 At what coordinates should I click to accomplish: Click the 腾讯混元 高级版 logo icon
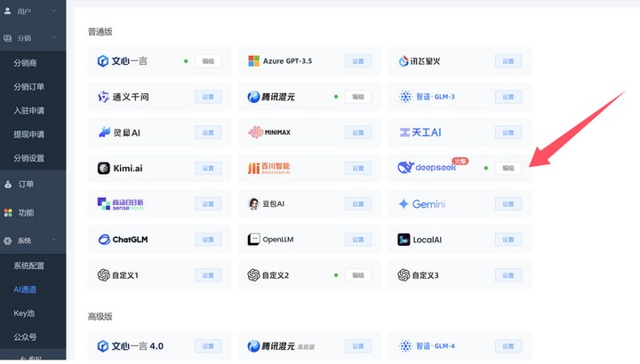tap(253, 346)
